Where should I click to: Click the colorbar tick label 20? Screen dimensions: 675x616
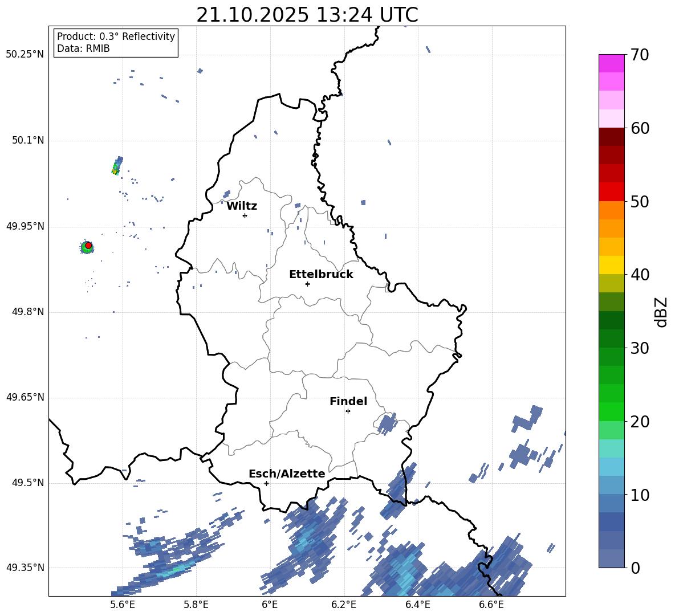coord(640,422)
